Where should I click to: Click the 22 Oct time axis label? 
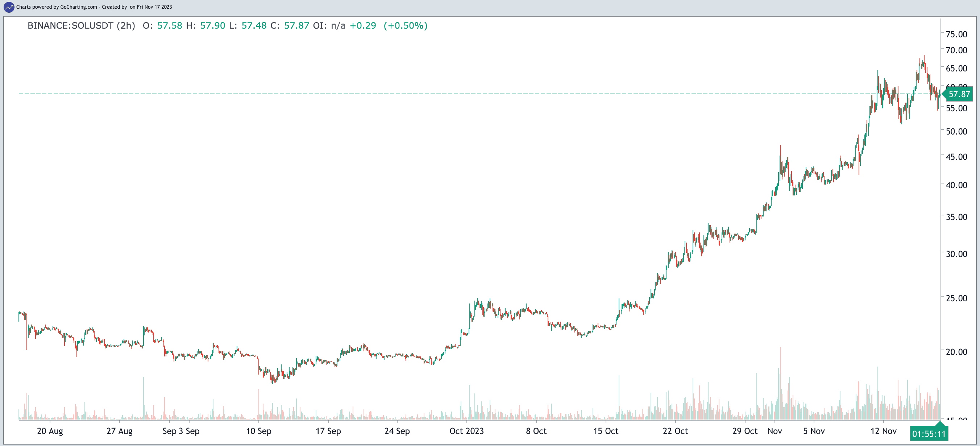pyautogui.click(x=675, y=431)
